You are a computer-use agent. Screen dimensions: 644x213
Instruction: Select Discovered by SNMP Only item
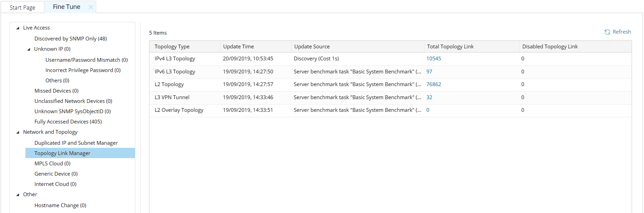point(70,39)
